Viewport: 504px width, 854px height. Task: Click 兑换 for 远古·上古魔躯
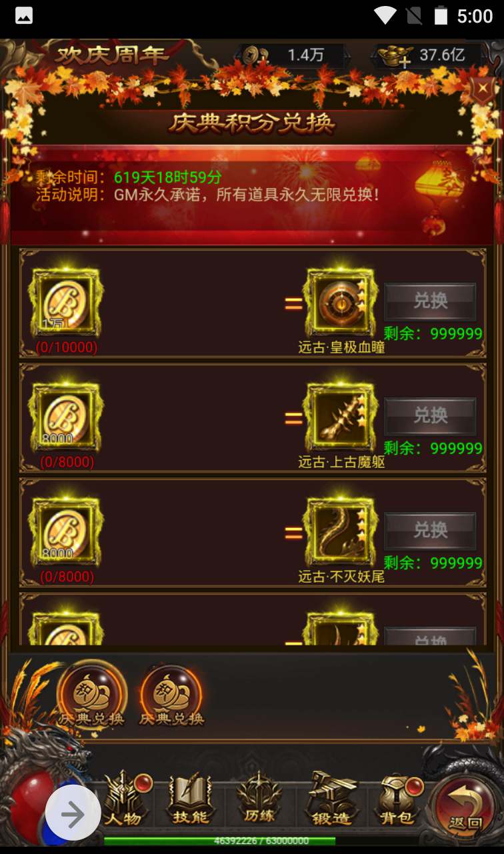coord(430,416)
